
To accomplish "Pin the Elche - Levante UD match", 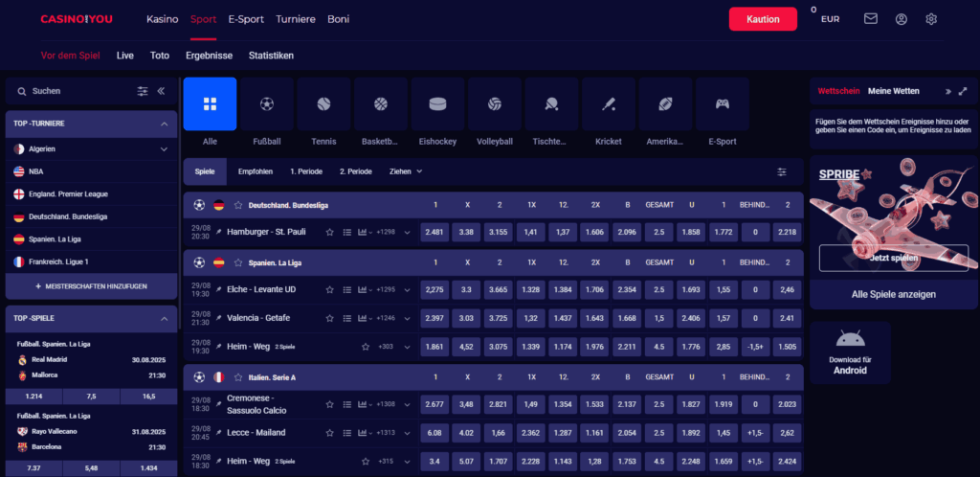I will (x=219, y=289).
